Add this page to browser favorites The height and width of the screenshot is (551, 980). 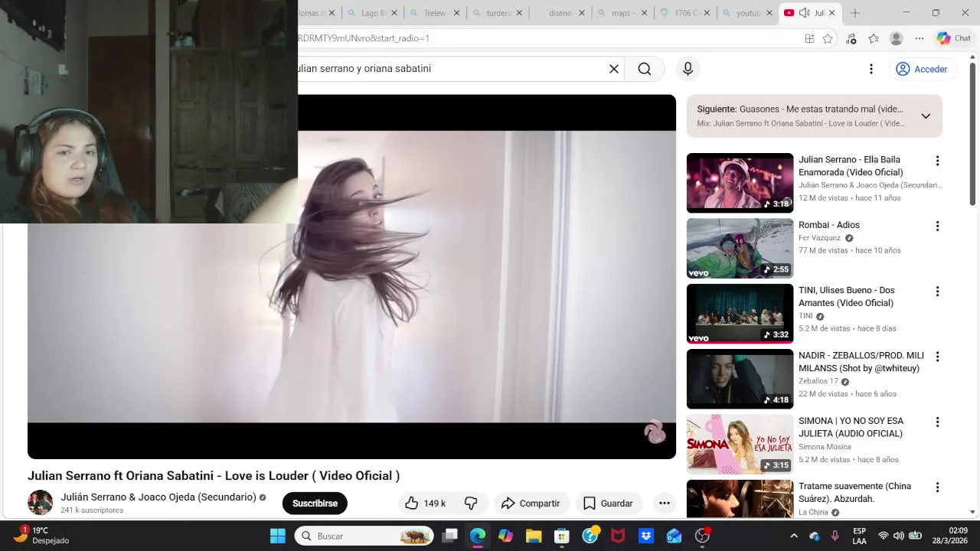pos(828,38)
